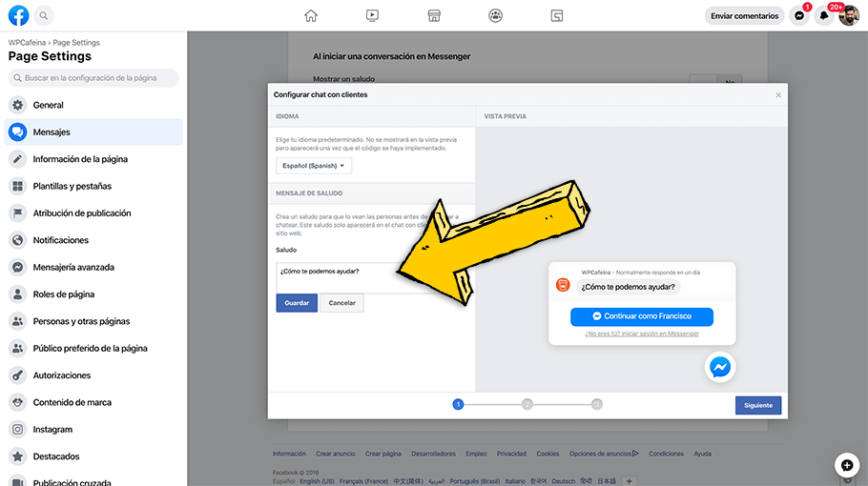Click the WPCafeina page avatar in preview
The width and height of the screenshot is (868, 486).
[563, 285]
